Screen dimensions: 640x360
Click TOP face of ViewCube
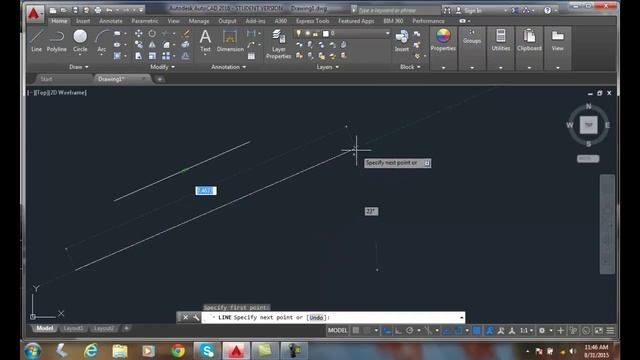[589, 125]
